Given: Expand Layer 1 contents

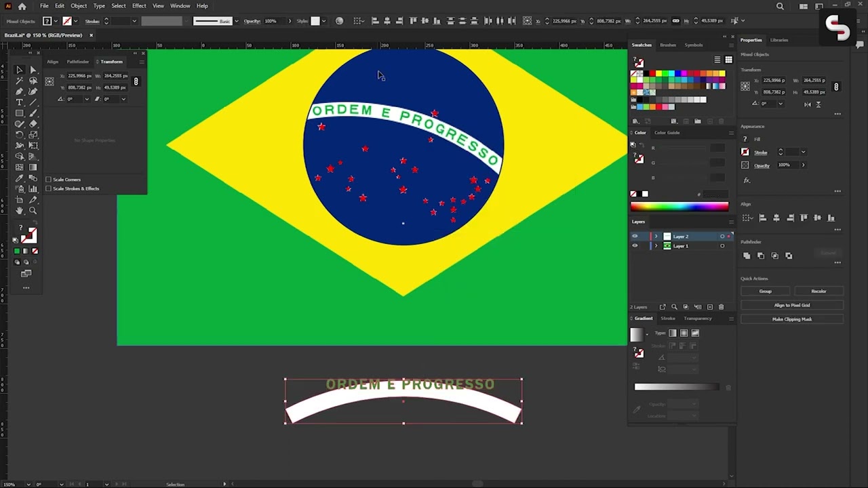Looking at the screenshot, I should click(x=656, y=246).
